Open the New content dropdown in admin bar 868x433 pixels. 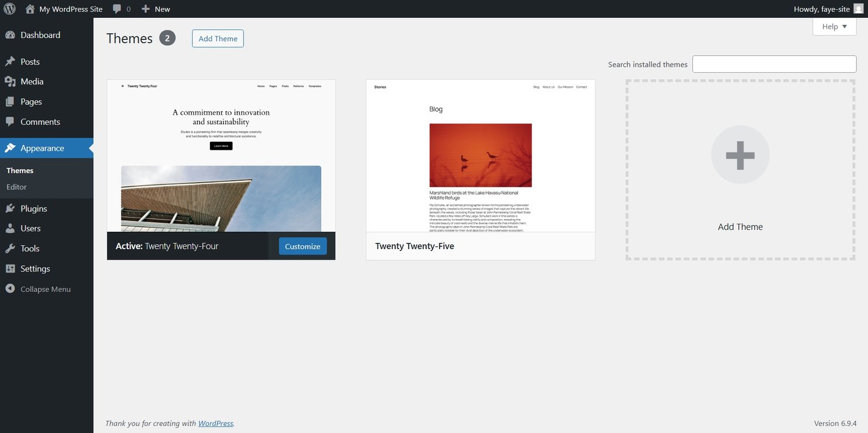point(156,9)
